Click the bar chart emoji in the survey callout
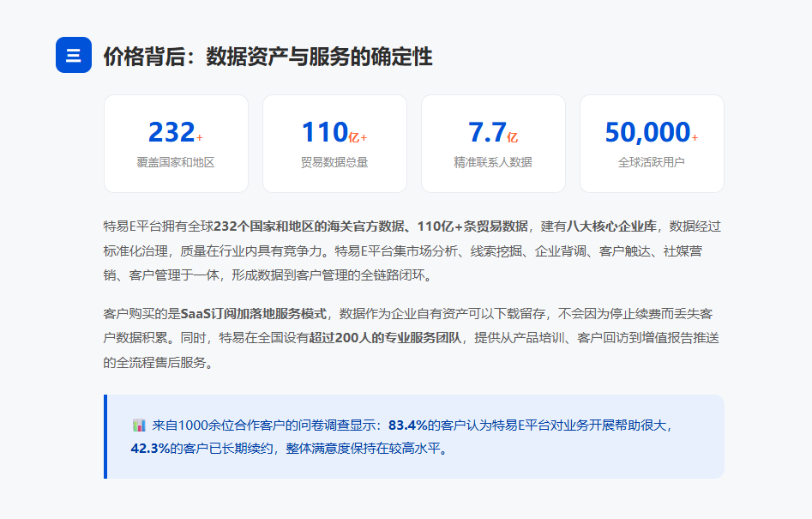The image size is (812, 519). [x=139, y=425]
